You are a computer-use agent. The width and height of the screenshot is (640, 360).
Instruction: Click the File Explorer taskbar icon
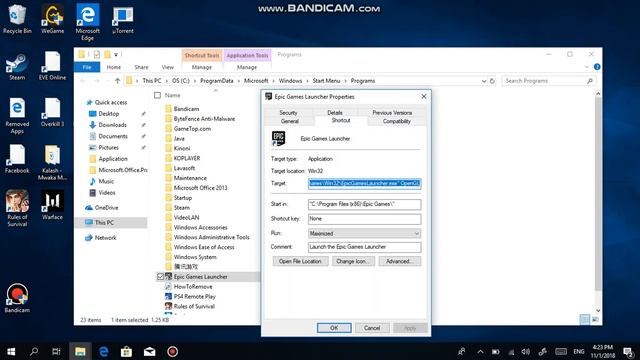pyautogui.click(x=80, y=351)
